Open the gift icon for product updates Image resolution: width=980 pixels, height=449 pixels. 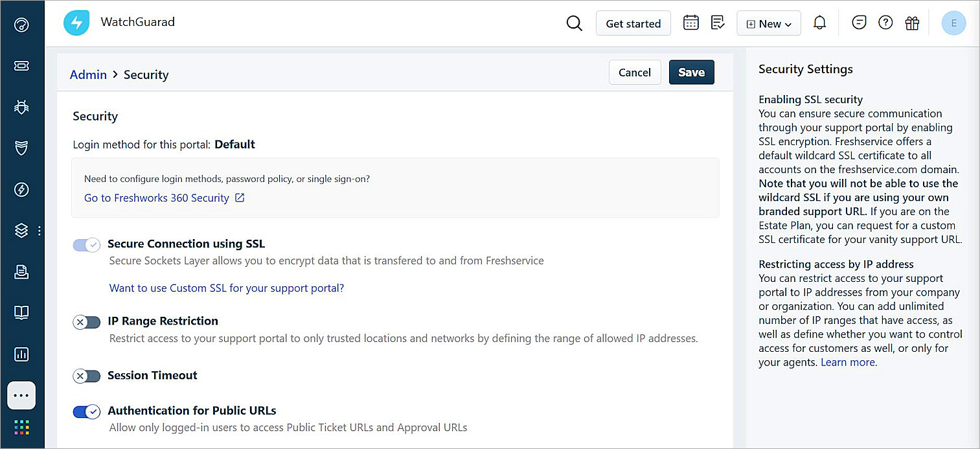(x=912, y=22)
